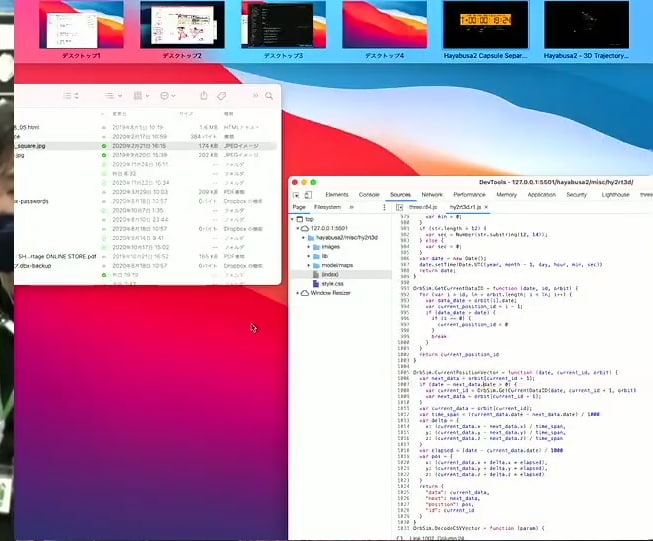Open the Security tab in DevTools
The height and width of the screenshot is (541, 653).
click(x=576, y=194)
